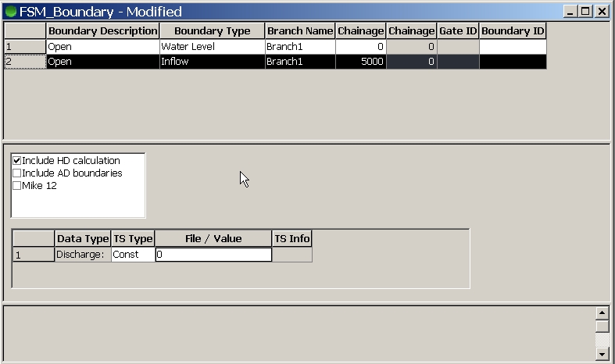Viewport: 615px width, 364px height.
Task: Maximize the FSM_Boundary window
Action: (x=587, y=12)
